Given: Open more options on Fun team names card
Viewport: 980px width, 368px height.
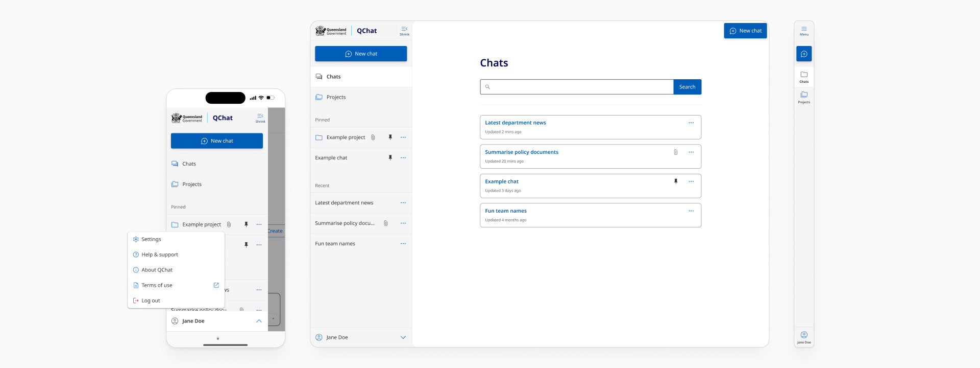Looking at the screenshot, I should point(691,211).
